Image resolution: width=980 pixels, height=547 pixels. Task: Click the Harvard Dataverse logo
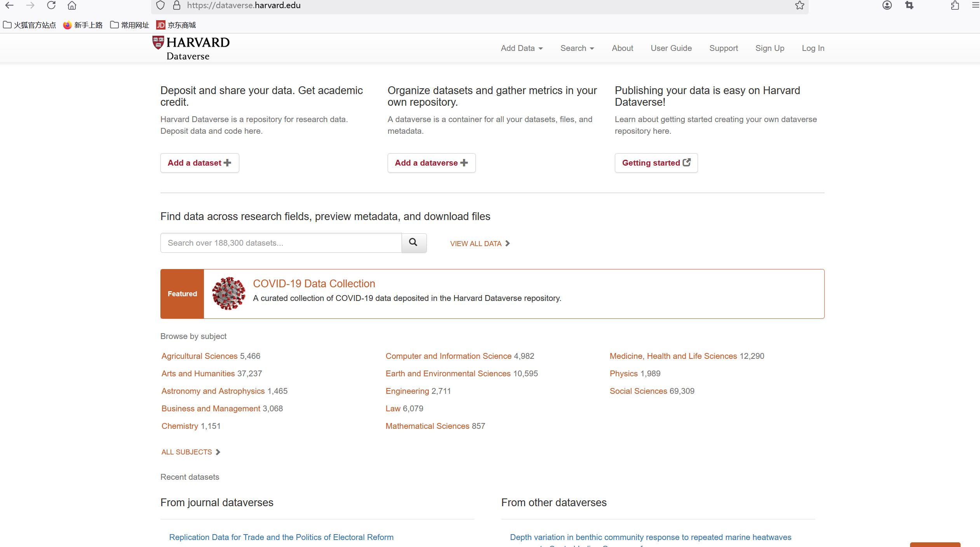(191, 48)
